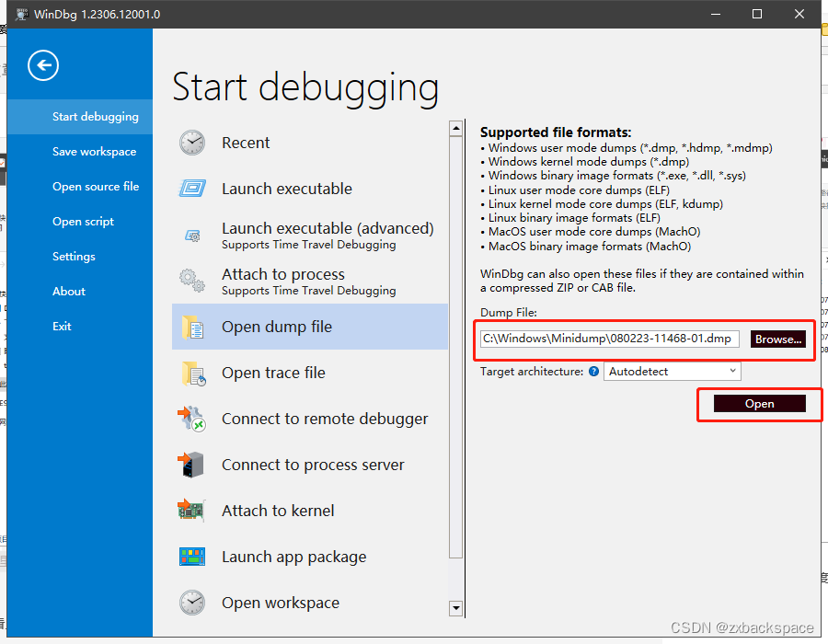Select Launch app package label
This screenshot has height=644, width=828.
[294, 557]
